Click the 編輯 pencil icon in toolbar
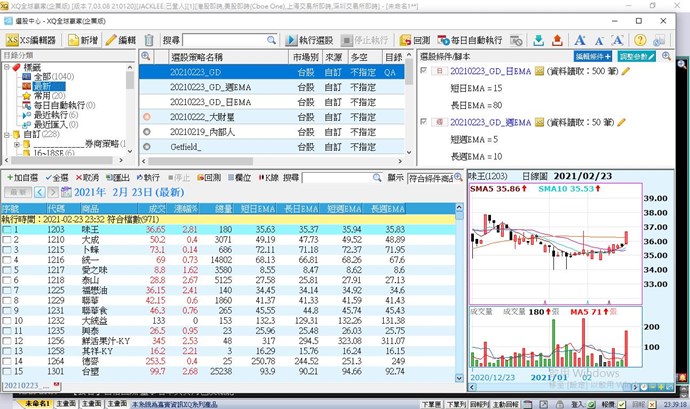The height and width of the screenshot is (409, 690). [x=121, y=39]
